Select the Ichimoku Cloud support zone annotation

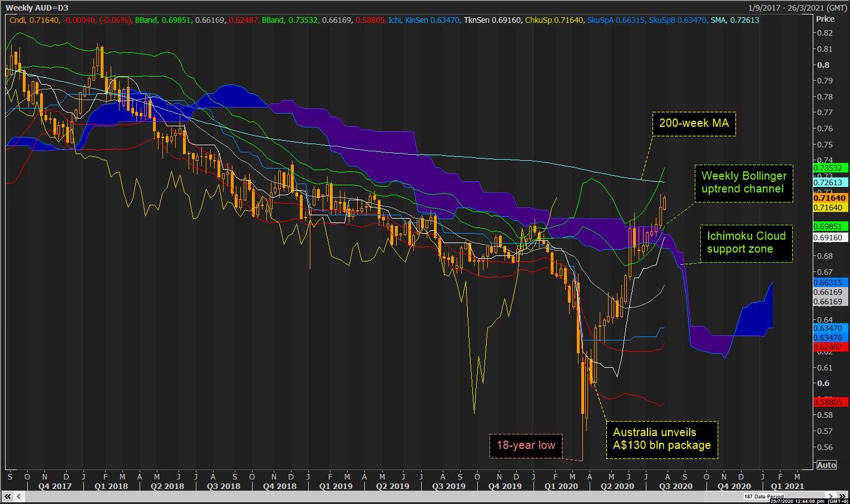click(746, 243)
